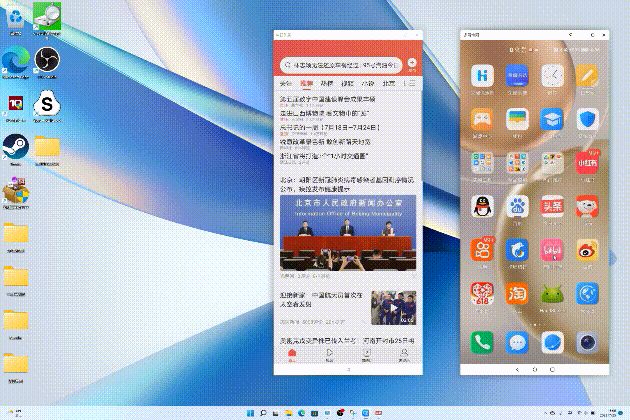Open the Recycle Bin on desktop
Screen dimensions: 630x420
45,17
